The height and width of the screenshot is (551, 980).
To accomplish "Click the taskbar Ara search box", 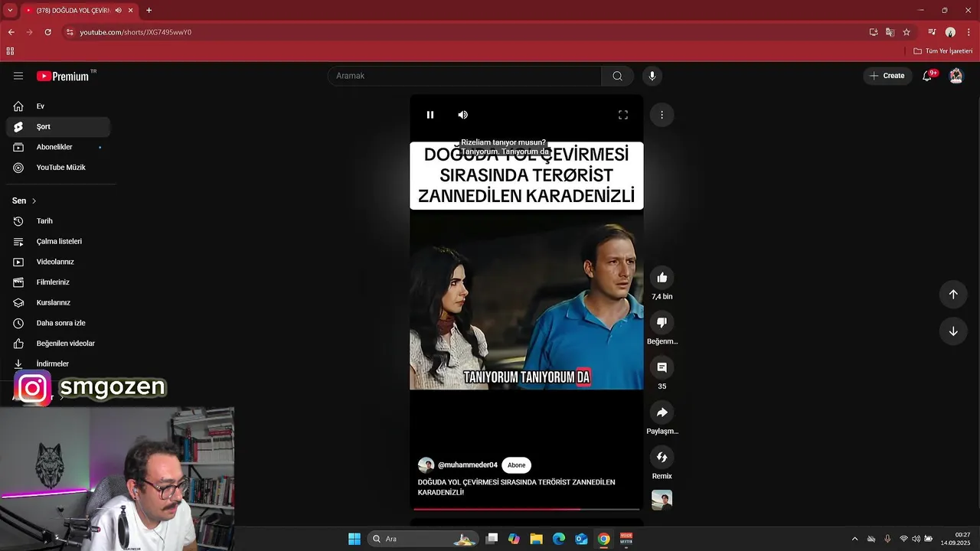I will pyautogui.click(x=423, y=539).
